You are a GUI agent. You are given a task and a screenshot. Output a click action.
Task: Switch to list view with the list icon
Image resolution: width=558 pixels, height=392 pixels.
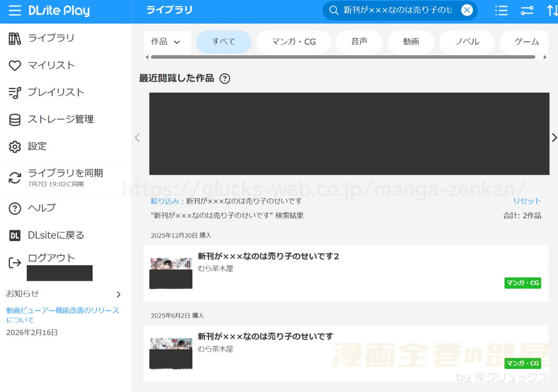(x=501, y=11)
